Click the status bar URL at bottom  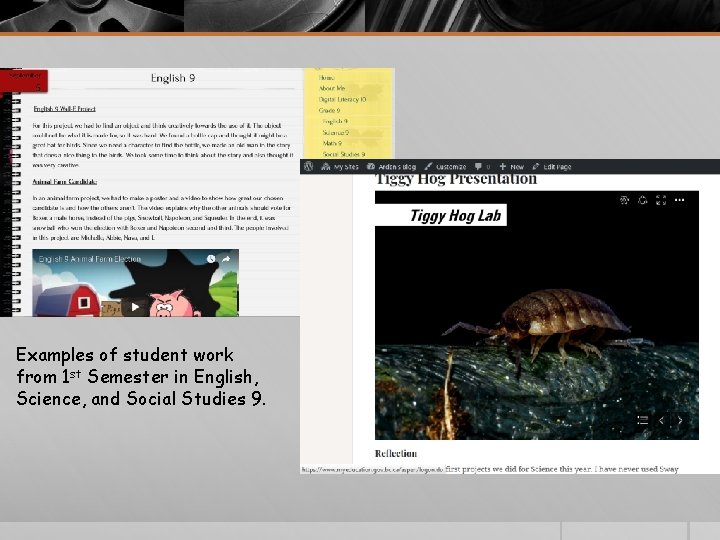[x=372, y=470]
